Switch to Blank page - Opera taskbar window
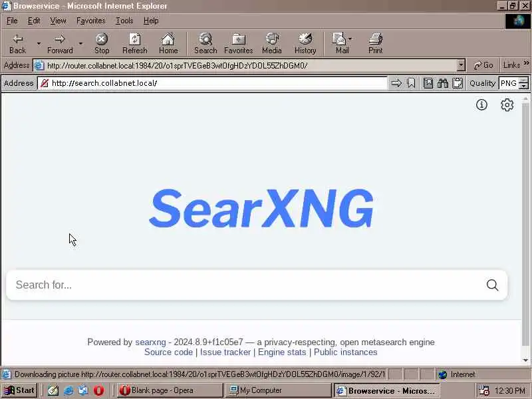532x399 pixels. pyautogui.click(x=170, y=390)
